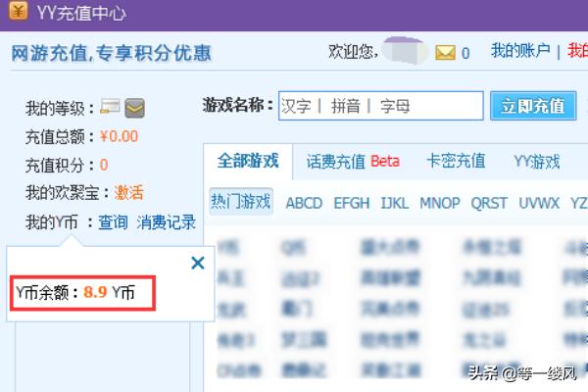588x392 pixels.
Task: Open the YY游戏 tab
Action: point(537,162)
